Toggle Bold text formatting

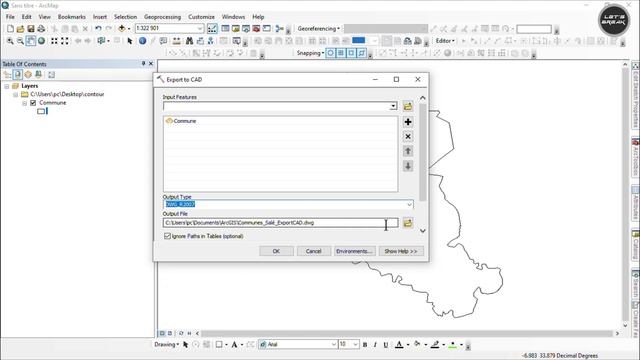pyautogui.click(x=365, y=344)
